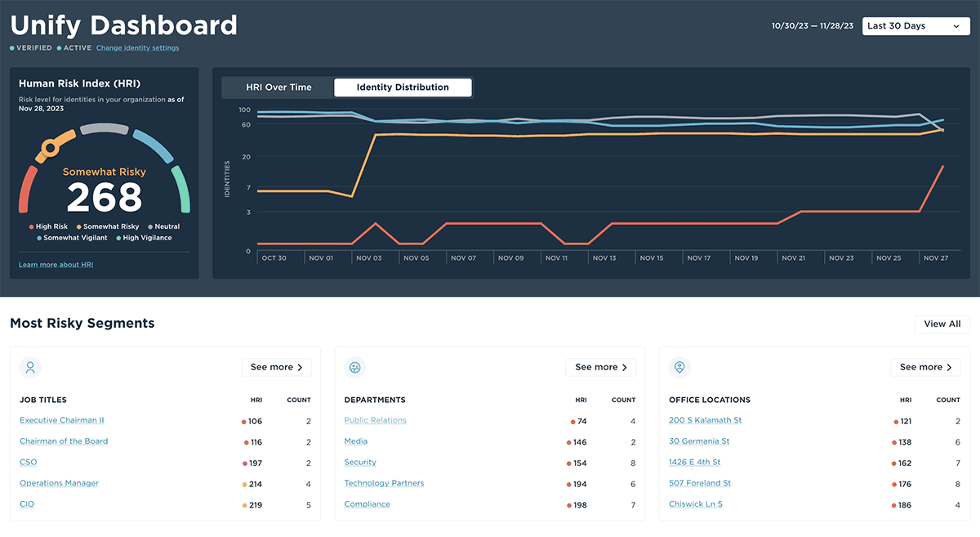Open Chairman of the Board job title

64,441
